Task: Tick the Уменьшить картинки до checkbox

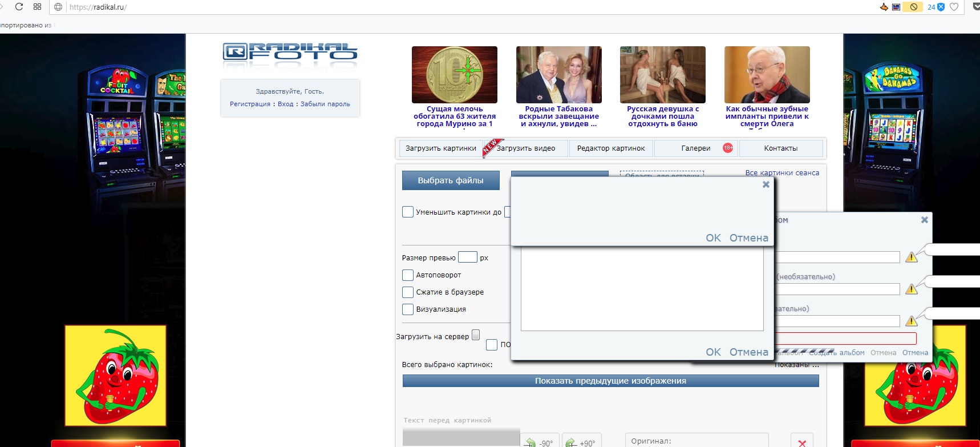Action: (x=408, y=212)
